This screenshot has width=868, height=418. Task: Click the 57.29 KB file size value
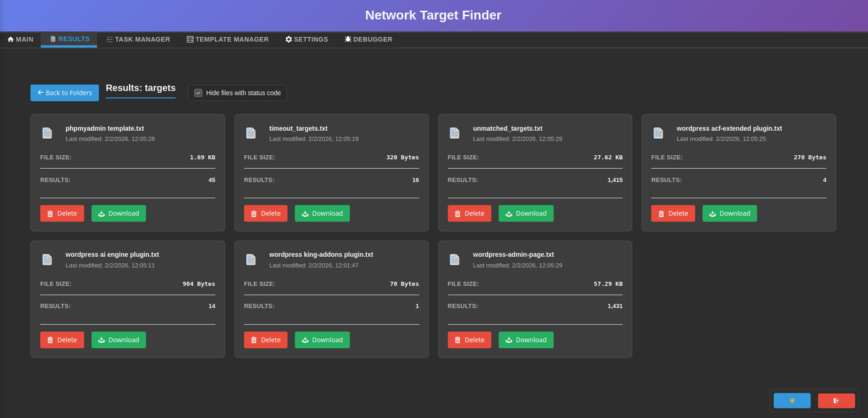pyautogui.click(x=608, y=284)
